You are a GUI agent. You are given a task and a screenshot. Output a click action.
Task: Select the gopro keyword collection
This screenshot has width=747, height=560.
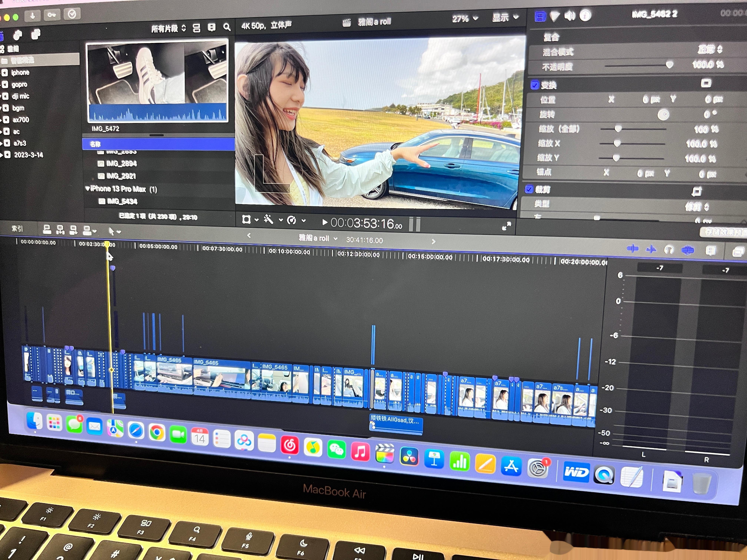point(20,85)
